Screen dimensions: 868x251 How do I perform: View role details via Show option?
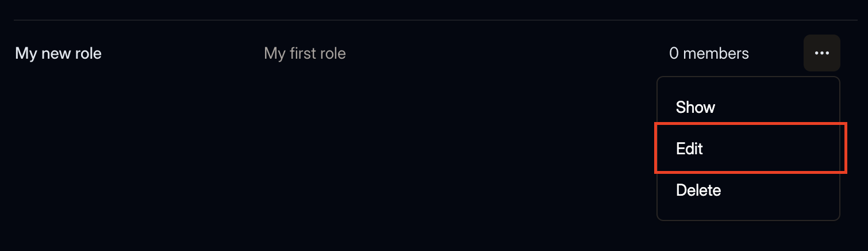pyautogui.click(x=695, y=108)
